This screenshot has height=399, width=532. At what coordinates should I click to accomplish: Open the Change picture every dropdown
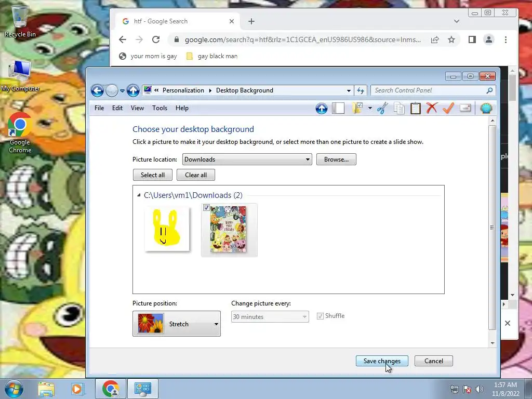[270, 316]
